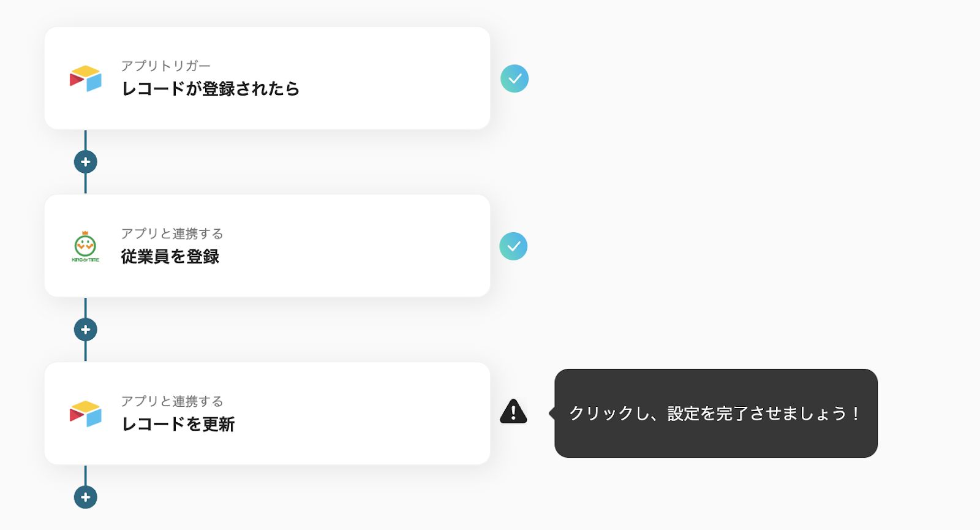
Task: Add a step below レコードを更新 card
Action: point(86,497)
